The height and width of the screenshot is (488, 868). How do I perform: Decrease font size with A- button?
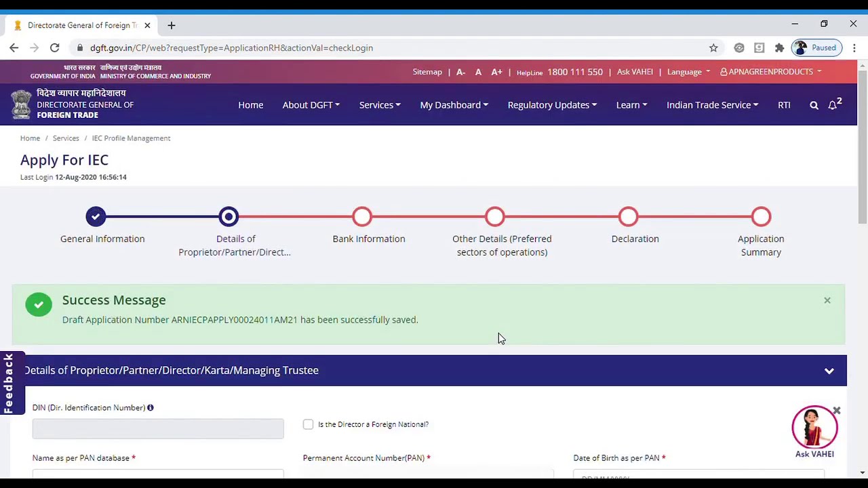461,71
